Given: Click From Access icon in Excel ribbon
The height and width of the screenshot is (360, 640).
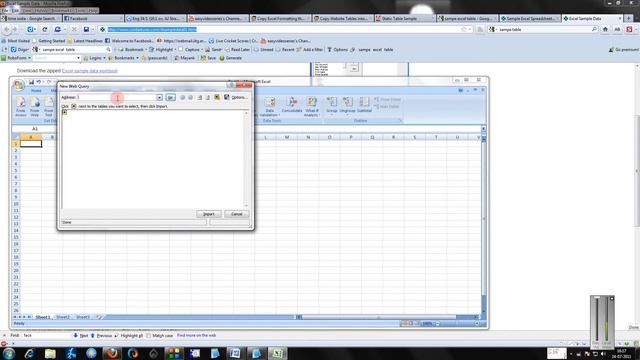Looking at the screenshot, I should pyautogui.click(x=20, y=107).
